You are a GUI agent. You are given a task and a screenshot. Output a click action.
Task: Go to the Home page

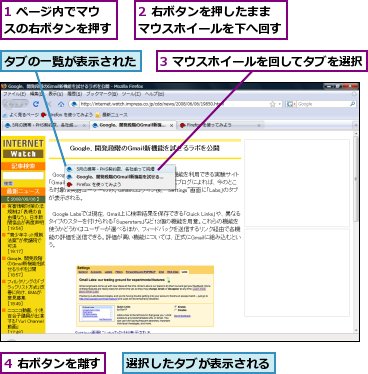[x=61, y=104]
